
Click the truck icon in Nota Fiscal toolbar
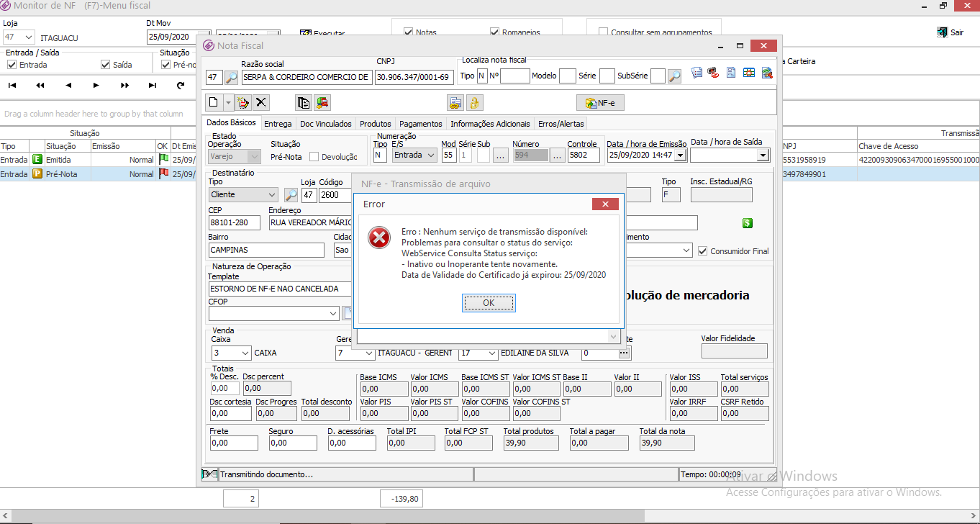pyautogui.click(x=322, y=103)
